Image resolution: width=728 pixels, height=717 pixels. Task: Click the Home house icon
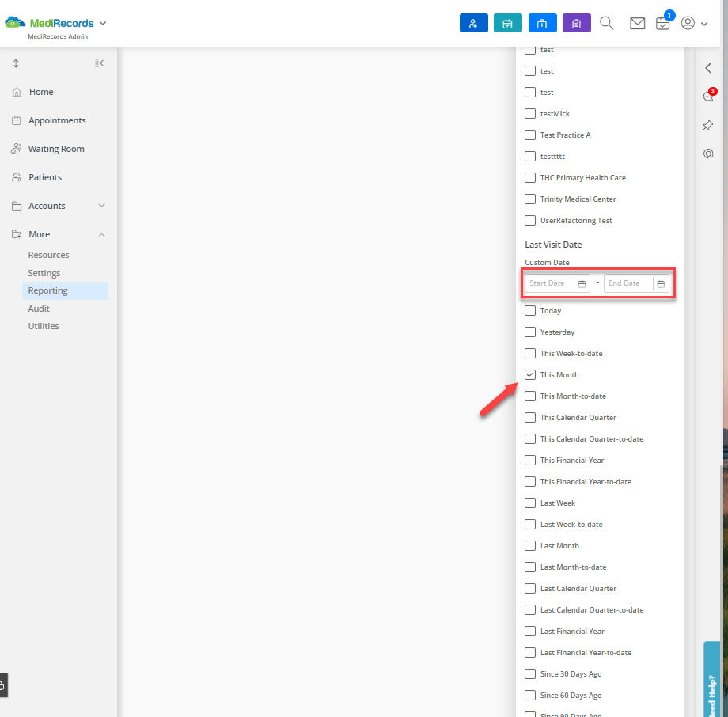click(x=17, y=92)
